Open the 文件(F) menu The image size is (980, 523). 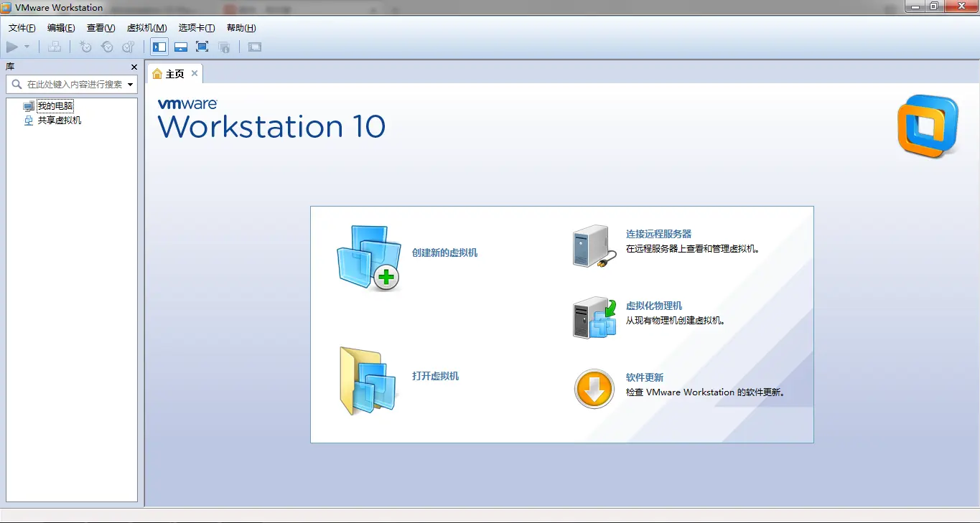click(x=22, y=28)
